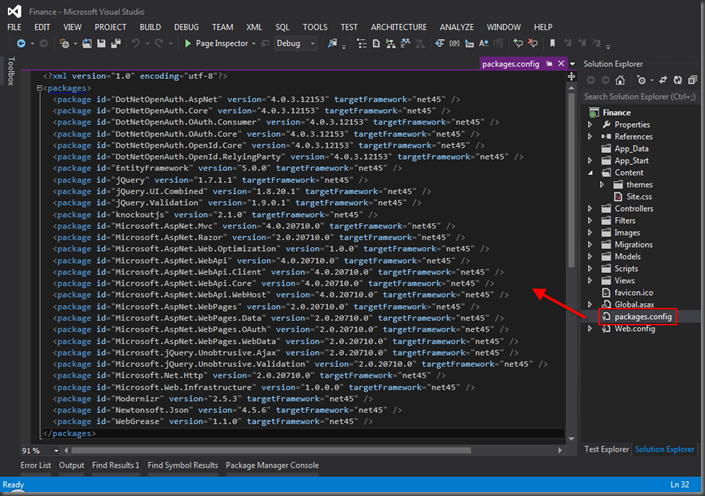Open the DEBUG menu

pyautogui.click(x=187, y=27)
